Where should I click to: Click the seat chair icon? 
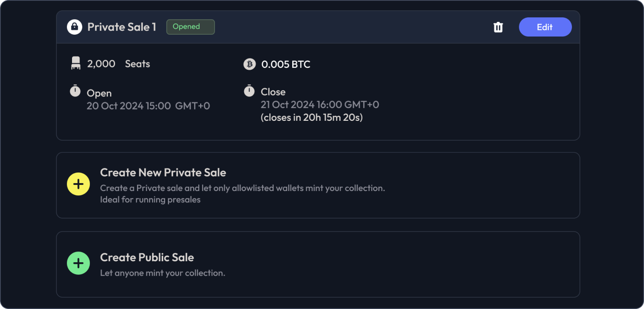click(76, 64)
